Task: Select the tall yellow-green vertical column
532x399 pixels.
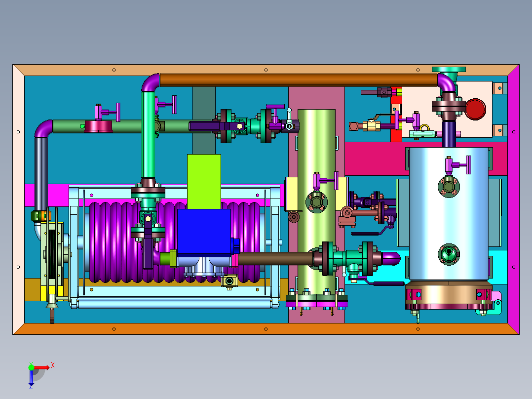Action: (x=316, y=202)
